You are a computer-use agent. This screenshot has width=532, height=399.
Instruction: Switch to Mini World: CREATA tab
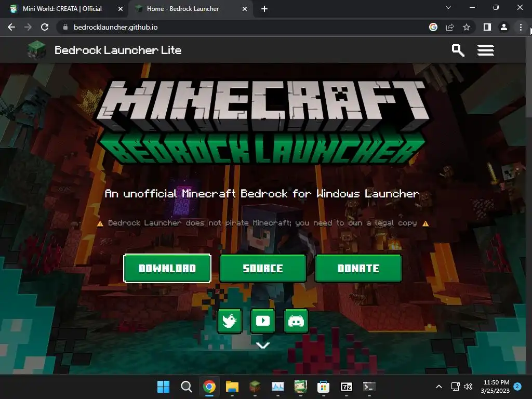pos(62,9)
